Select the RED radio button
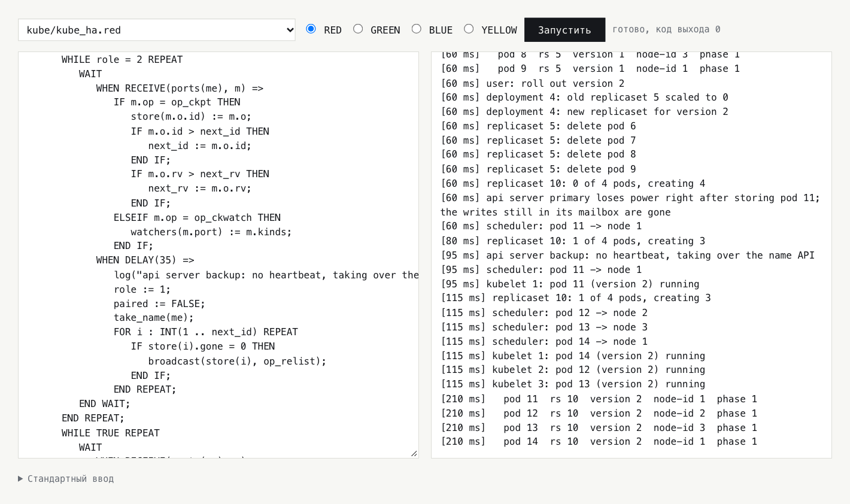 tap(311, 29)
